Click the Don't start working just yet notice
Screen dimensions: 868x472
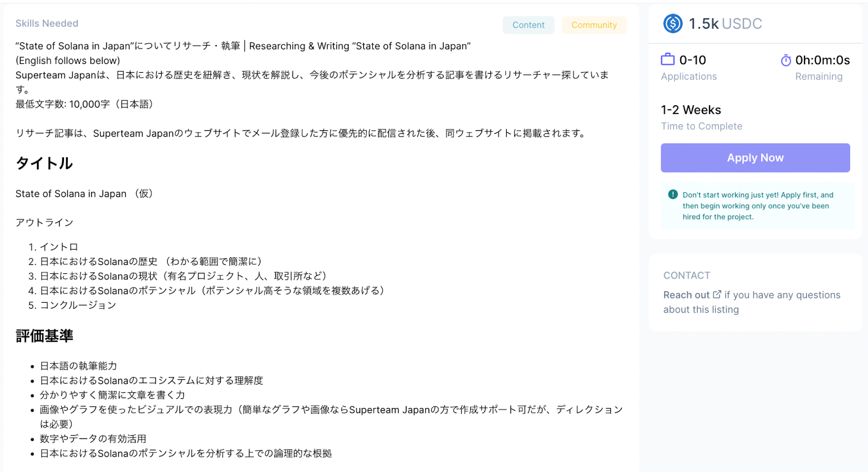click(x=758, y=206)
